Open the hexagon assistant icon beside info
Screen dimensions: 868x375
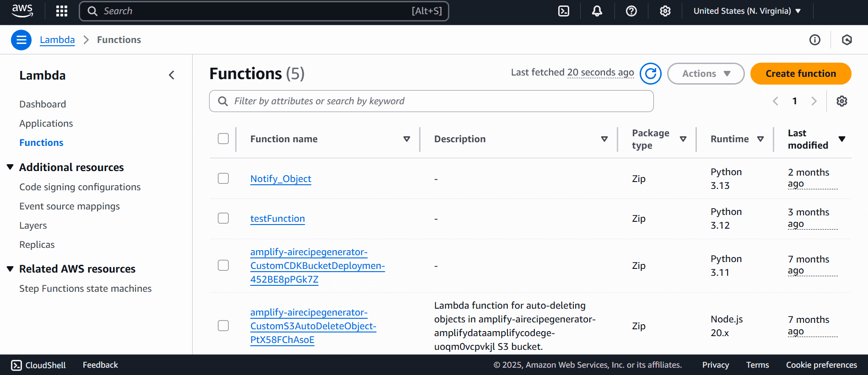pos(847,40)
